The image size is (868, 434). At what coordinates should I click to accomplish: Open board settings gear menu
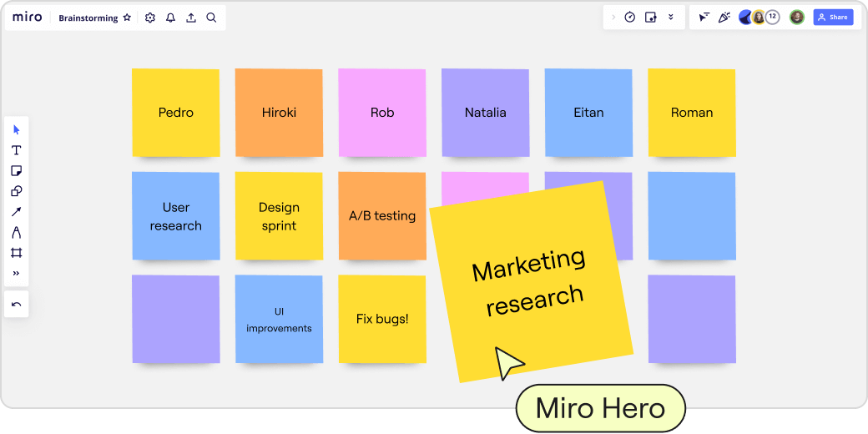point(150,18)
